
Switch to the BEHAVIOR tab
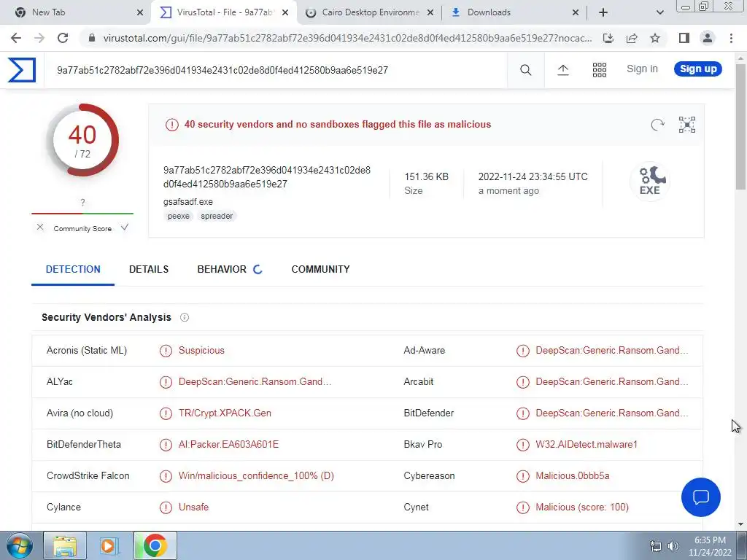click(222, 269)
